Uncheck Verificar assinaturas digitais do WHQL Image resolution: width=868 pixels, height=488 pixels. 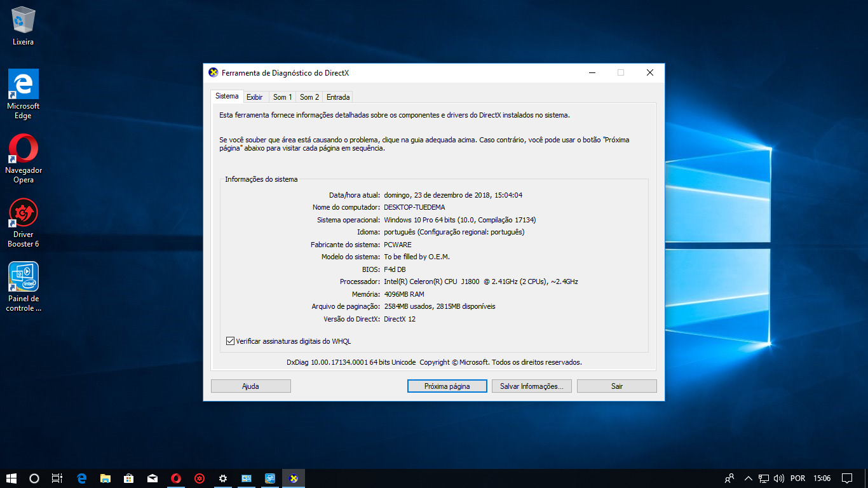(231, 341)
